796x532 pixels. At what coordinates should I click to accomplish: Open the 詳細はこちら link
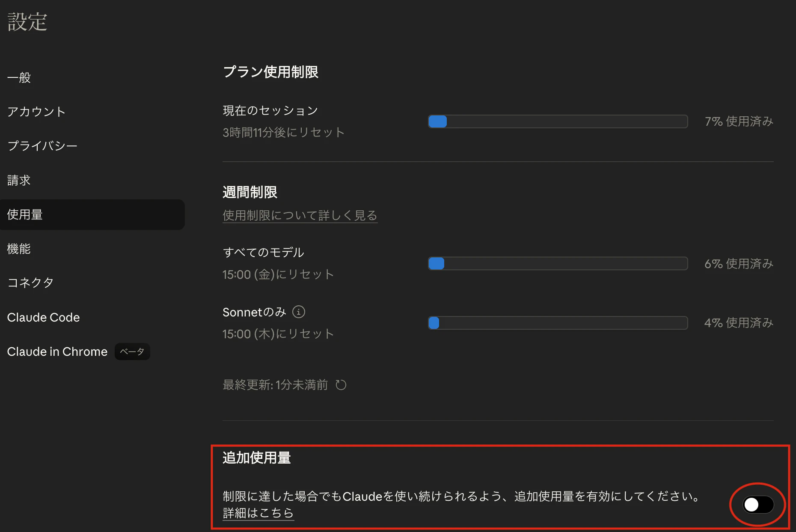258,513
